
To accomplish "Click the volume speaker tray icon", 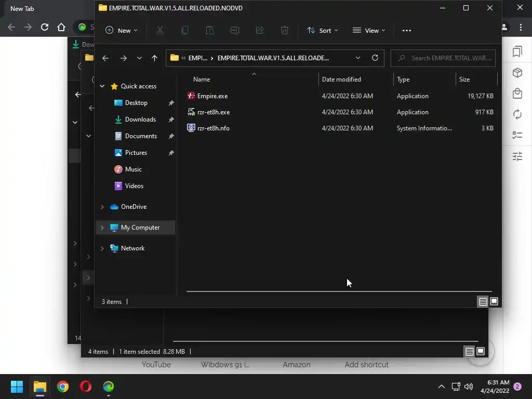I will point(469,387).
